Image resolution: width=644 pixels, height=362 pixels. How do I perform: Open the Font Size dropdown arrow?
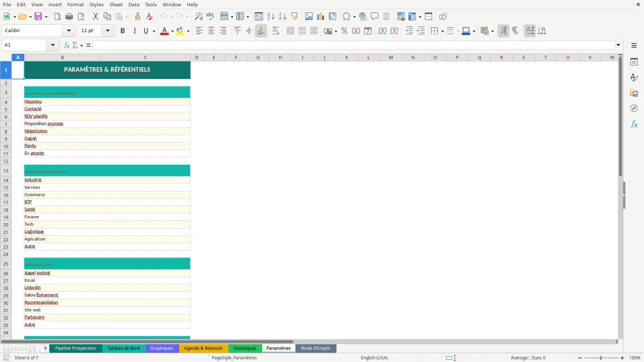(x=107, y=31)
